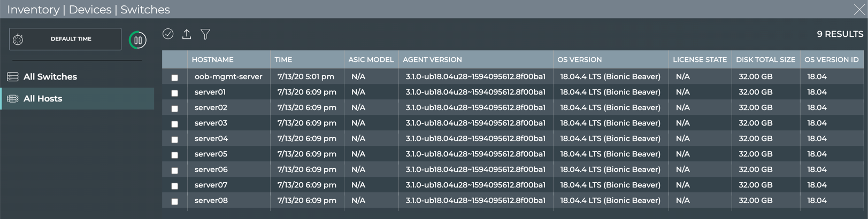
Task: Click the Disk Total Size header
Action: (x=765, y=60)
